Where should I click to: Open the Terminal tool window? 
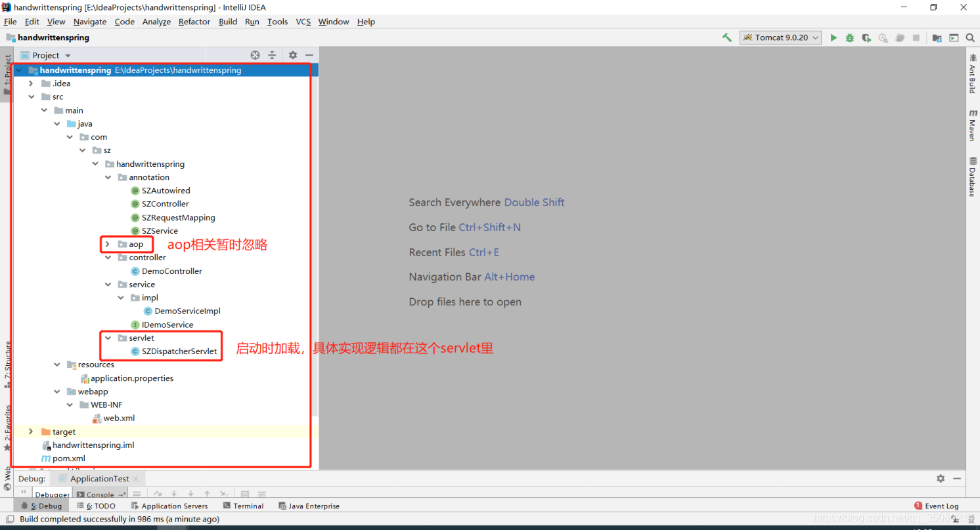[243, 506]
